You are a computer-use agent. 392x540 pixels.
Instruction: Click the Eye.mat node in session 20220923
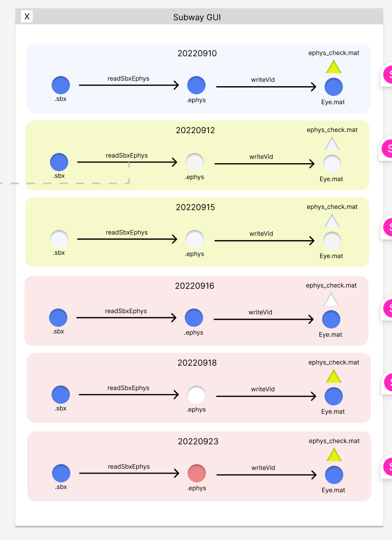coord(334,476)
